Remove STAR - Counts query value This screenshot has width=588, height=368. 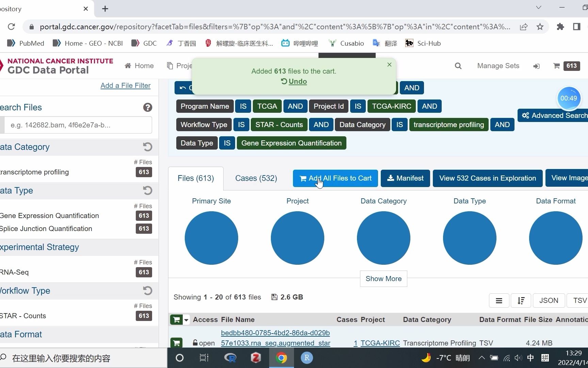tap(279, 125)
